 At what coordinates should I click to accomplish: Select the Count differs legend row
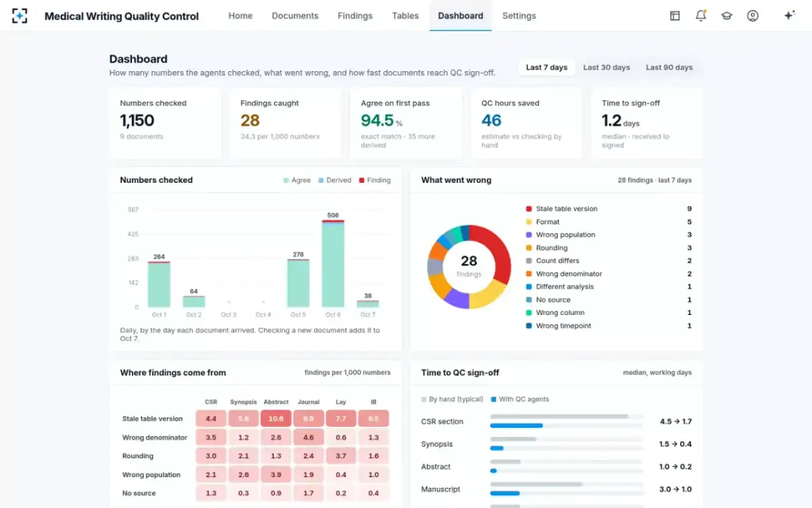[x=608, y=261]
